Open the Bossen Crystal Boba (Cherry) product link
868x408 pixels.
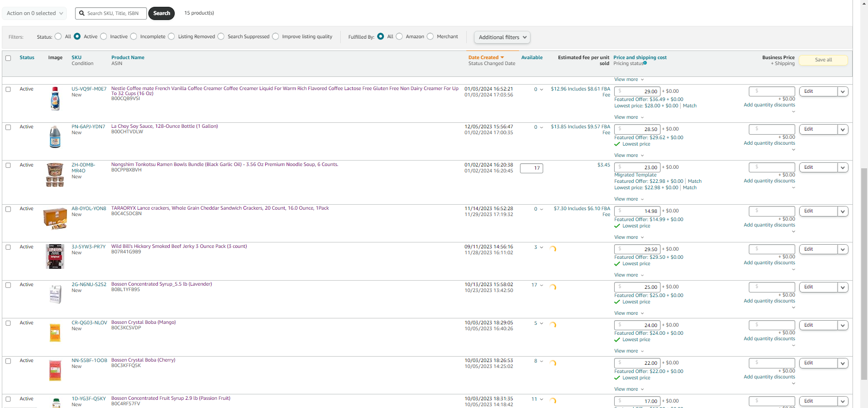143,360
